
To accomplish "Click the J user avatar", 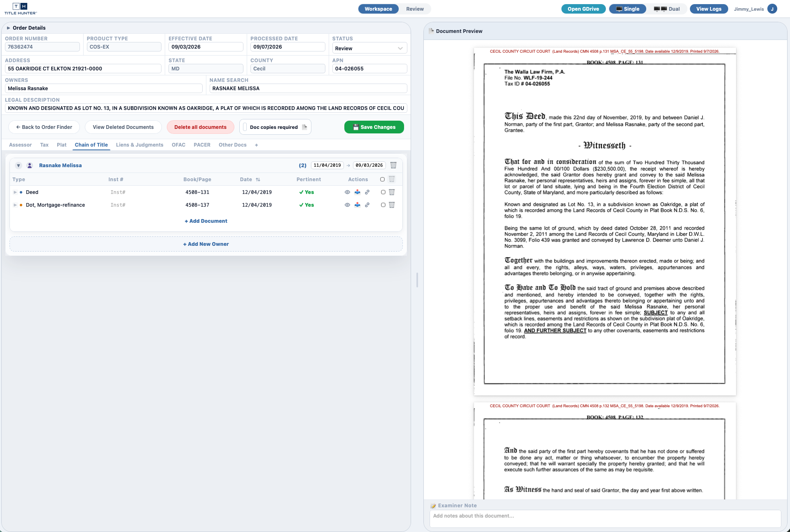I will (x=772, y=9).
